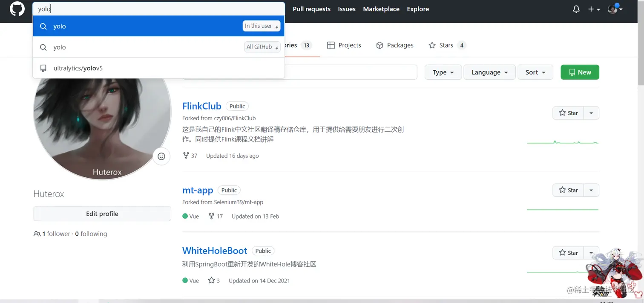Click the repository icon beside ultralytics/yolov5
Viewport: 644px width, 303px height.
point(43,68)
